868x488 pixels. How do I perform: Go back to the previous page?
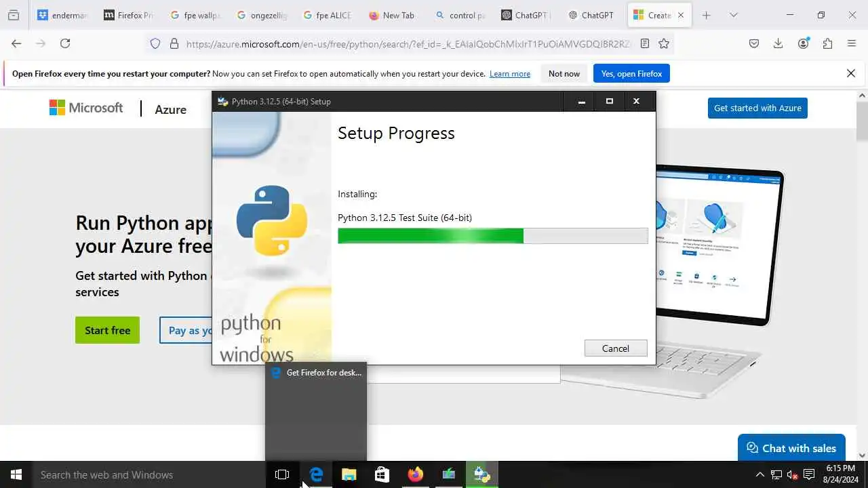point(16,43)
